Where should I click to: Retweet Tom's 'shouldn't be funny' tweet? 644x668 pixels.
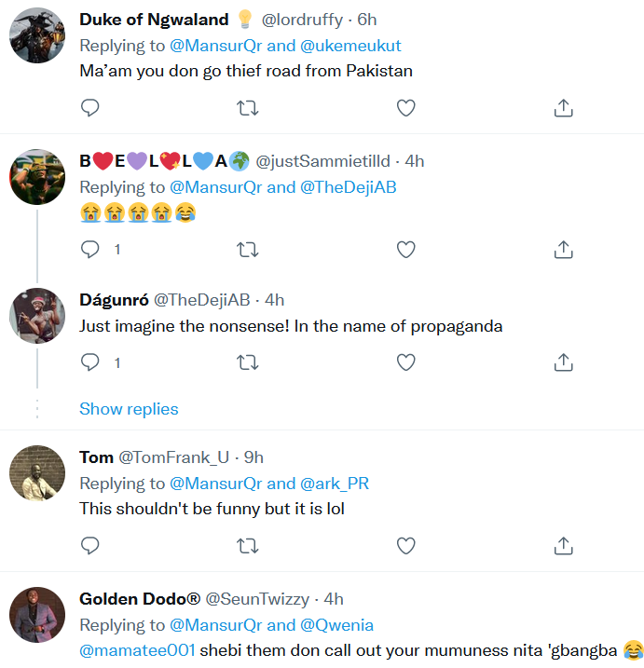(248, 544)
